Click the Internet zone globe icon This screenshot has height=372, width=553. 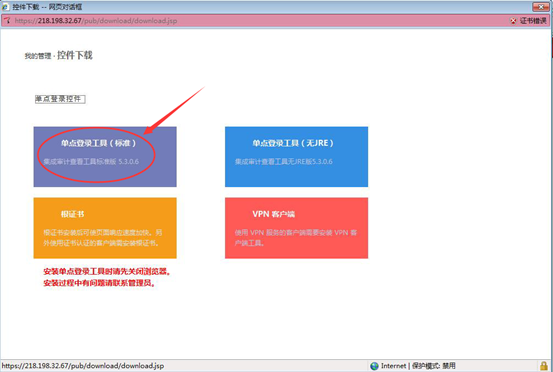(x=374, y=366)
